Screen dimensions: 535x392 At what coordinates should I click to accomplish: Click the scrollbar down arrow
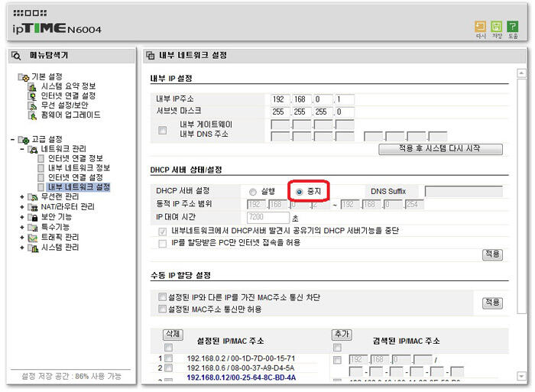(x=521, y=376)
